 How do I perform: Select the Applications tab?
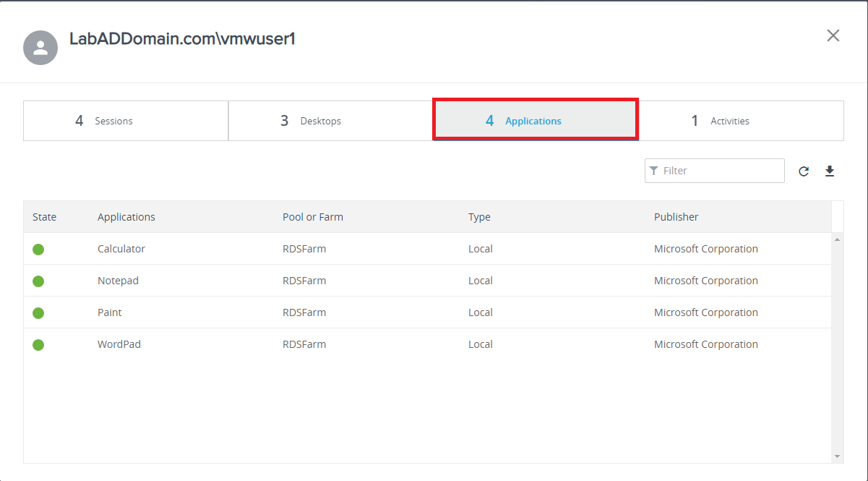point(534,121)
